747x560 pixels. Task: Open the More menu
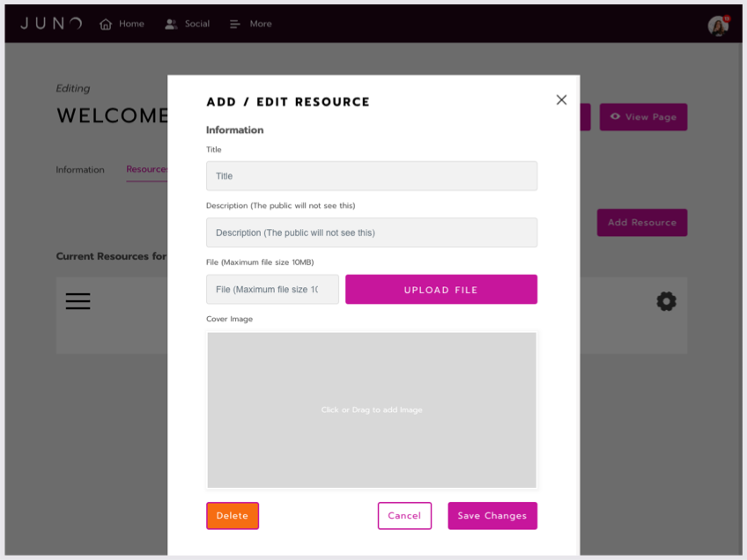tap(250, 24)
